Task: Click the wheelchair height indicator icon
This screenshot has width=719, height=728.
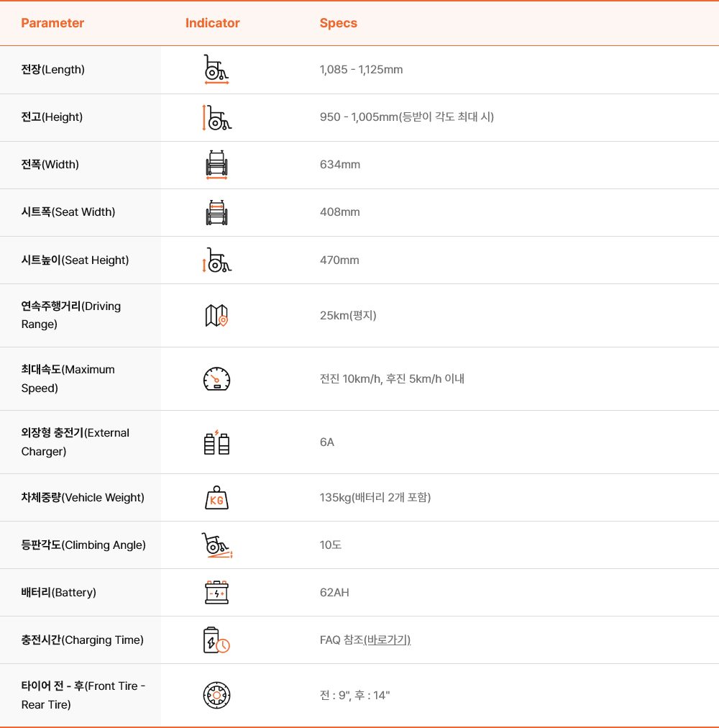Action: 216,117
